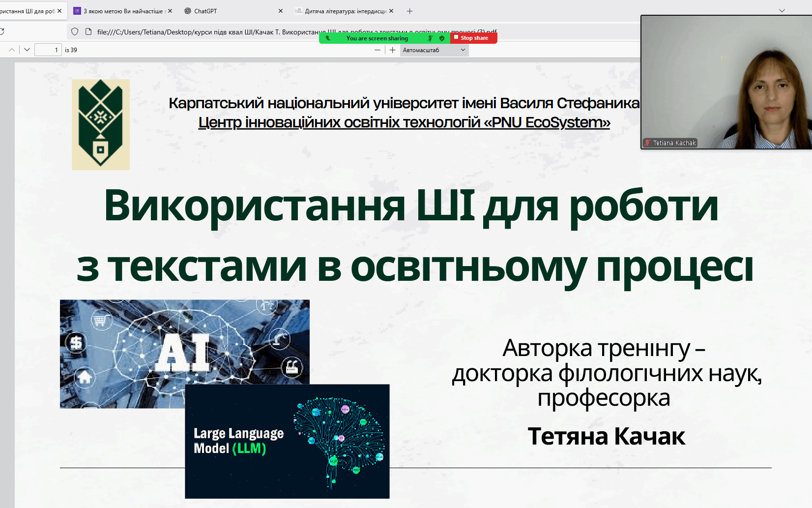Go to the previous PDF page

pyautogui.click(x=12, y=50)
